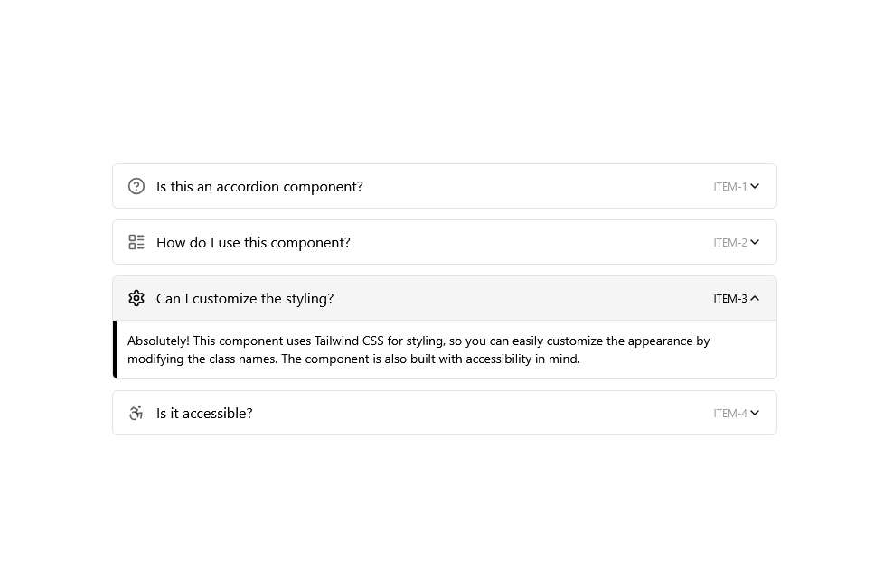Open "How do I use this component?"
Screen dimensions: 893x588
point(253,242)
